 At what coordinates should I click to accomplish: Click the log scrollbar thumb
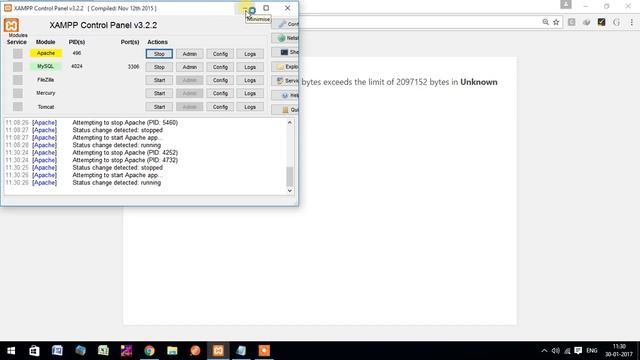coord(289,176)
